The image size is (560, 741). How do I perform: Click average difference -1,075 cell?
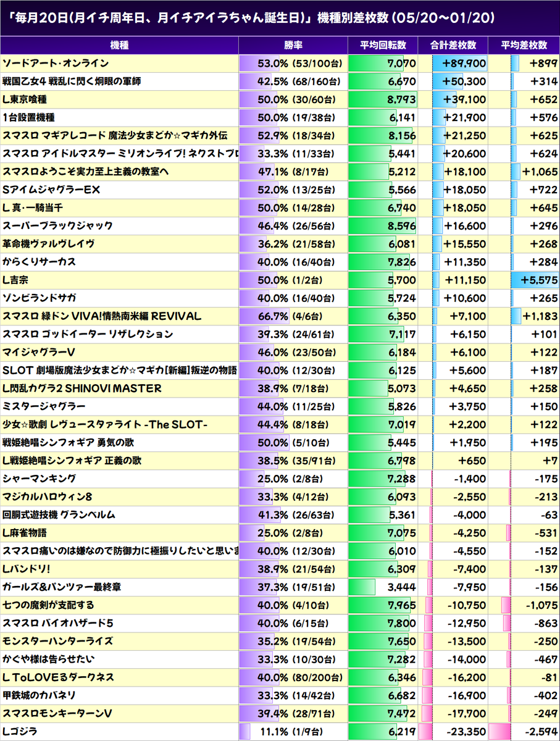point(524,605)
